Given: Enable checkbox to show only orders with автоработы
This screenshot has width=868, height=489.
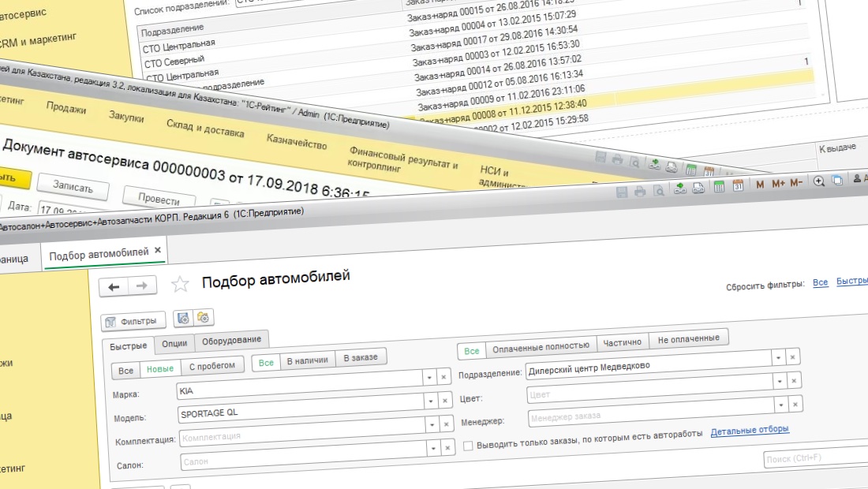Looking at the screenshot, I should [468, 445].
